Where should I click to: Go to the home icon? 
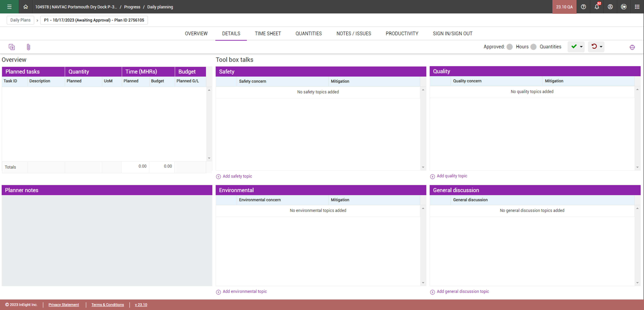pyautogui.click(x=26, y=7)
